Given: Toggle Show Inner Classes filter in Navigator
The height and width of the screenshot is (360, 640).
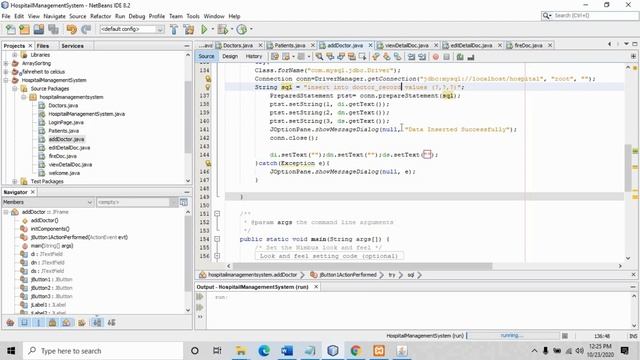Looking at the screenshot, I should tap(67, 323).
